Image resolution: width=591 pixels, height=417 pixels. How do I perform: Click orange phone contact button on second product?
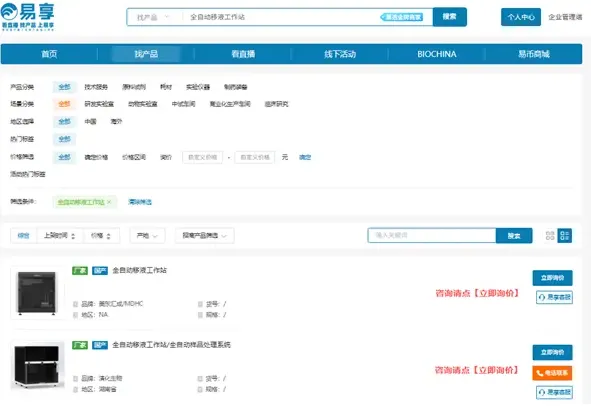552,373
